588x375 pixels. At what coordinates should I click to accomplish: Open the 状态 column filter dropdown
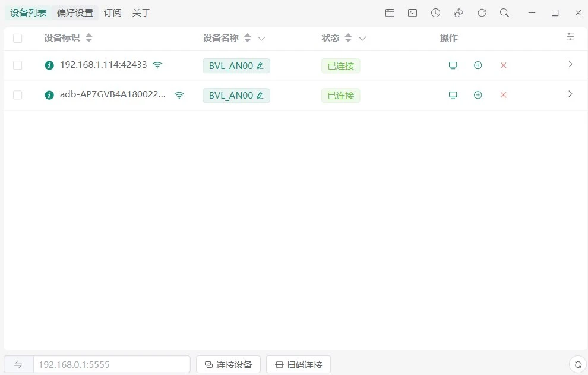tap(362, 38)
